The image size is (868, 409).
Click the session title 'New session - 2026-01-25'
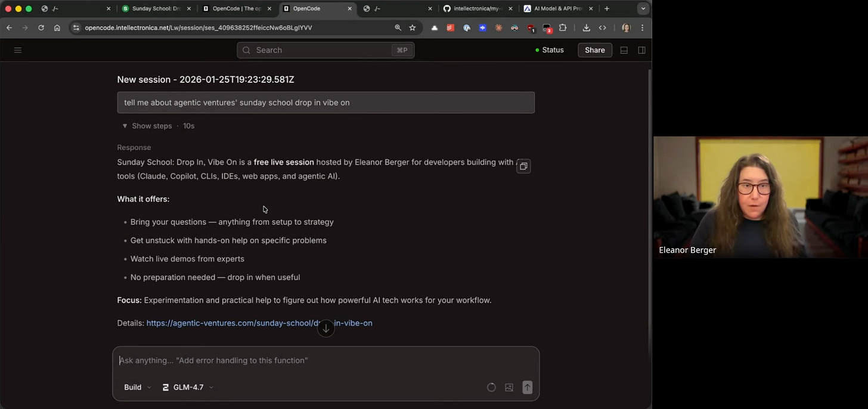[206, 79]
